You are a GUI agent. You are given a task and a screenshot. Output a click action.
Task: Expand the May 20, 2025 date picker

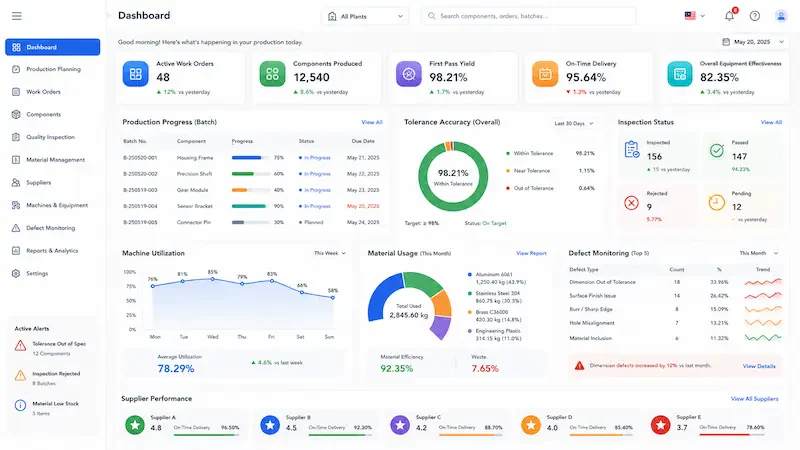pyautogui.click(x=753, y=42)
